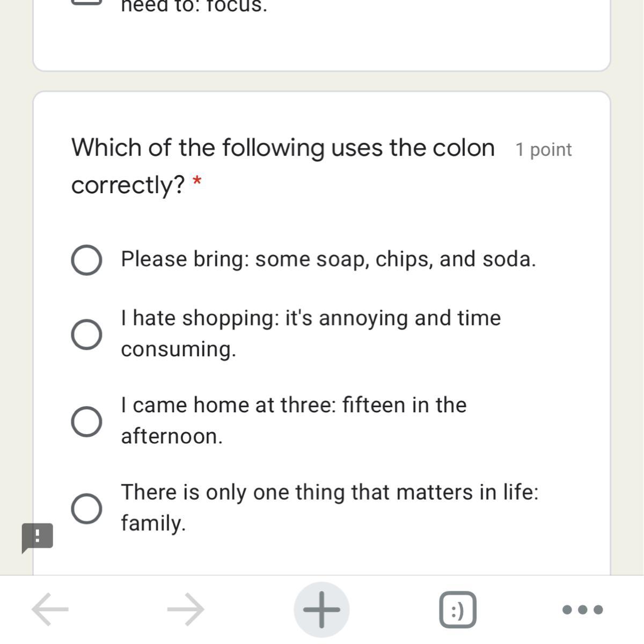Select the "I came home at three" radio button
Image resolution: width=644 pixels, height=644 pixels.
click(x=86, y=421)
